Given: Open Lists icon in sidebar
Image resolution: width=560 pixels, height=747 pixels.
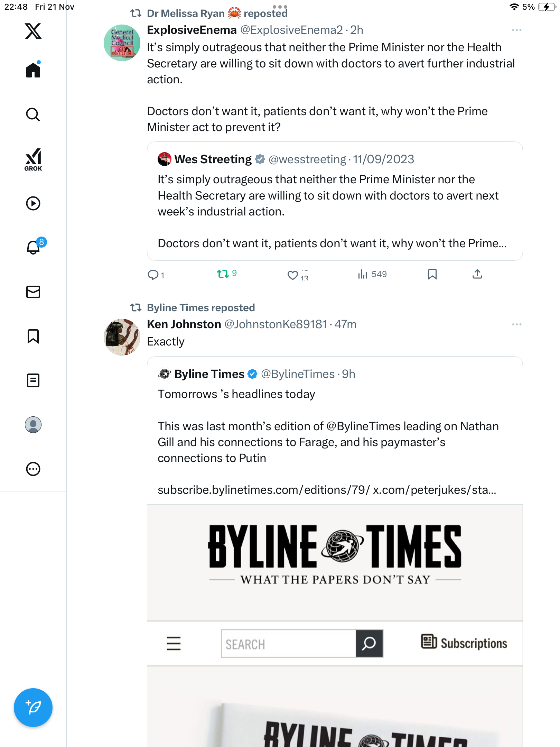Looking at the screenshot, I should point(33,380).
